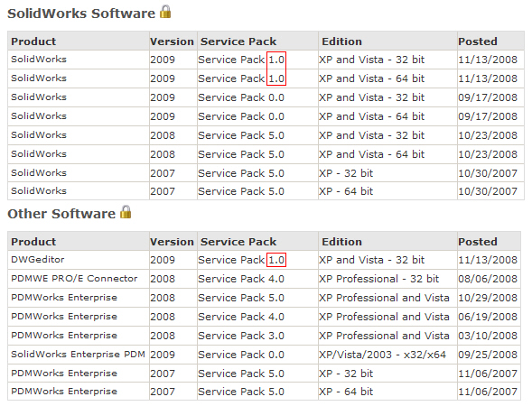Screen dimensions: 532x406
Task: Click the SolidWorks Software section heading
Action: (81, 14)
